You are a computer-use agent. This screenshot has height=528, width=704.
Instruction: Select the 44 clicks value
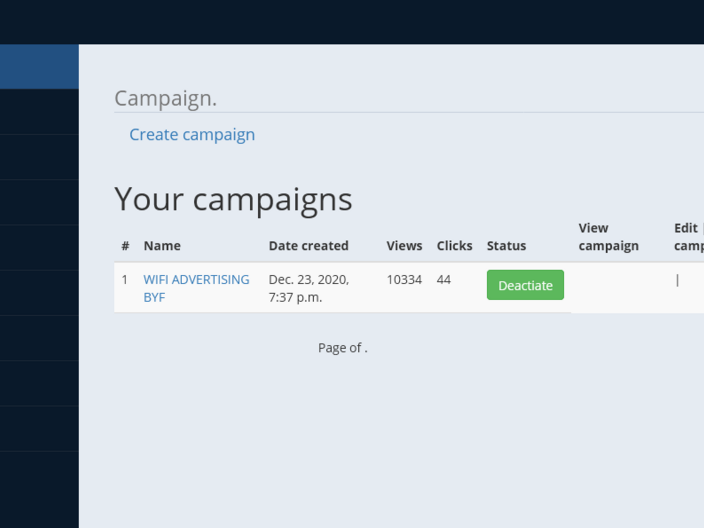coord(444,280)
